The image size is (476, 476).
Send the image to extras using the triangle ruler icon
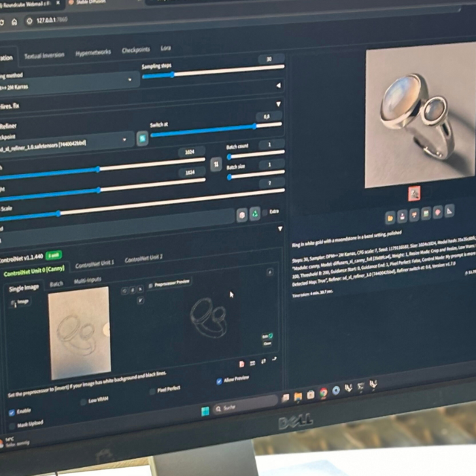pos(449,212)
